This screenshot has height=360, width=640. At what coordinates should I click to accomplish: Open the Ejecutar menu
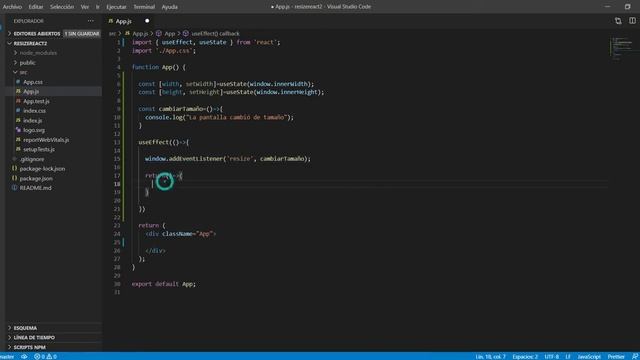pyautogui.click(x=116, y=7)
